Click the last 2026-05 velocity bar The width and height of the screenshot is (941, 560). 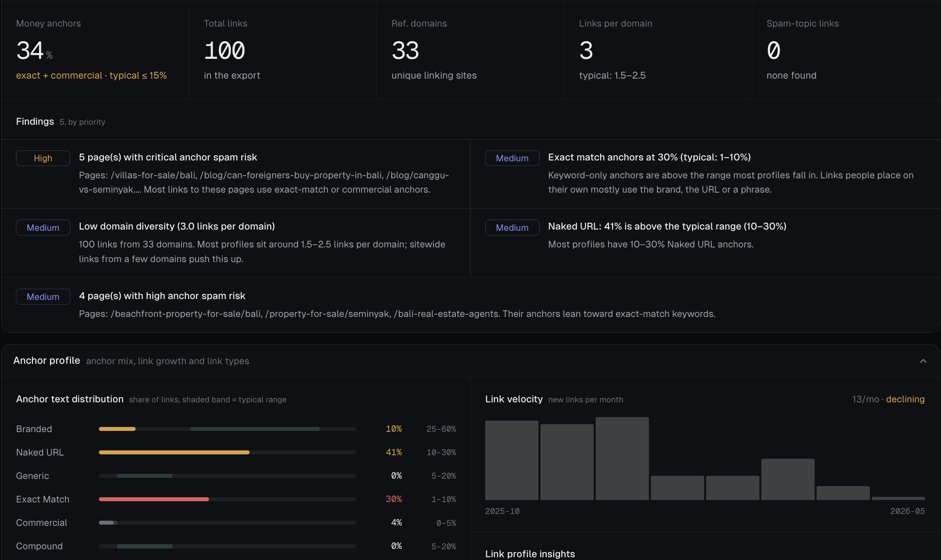(x=898, y=498)
